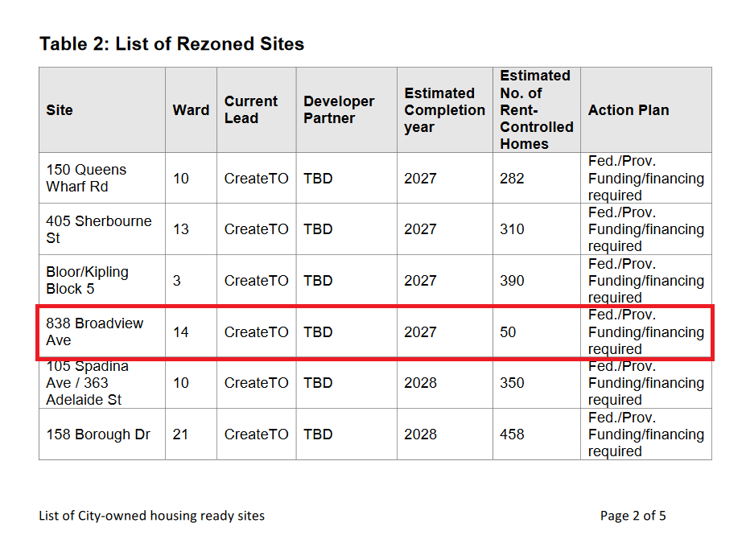Select the 282 rent-controlled homes value
The height and width of the screenshot is (560, 746).
[x=512, y=179]
